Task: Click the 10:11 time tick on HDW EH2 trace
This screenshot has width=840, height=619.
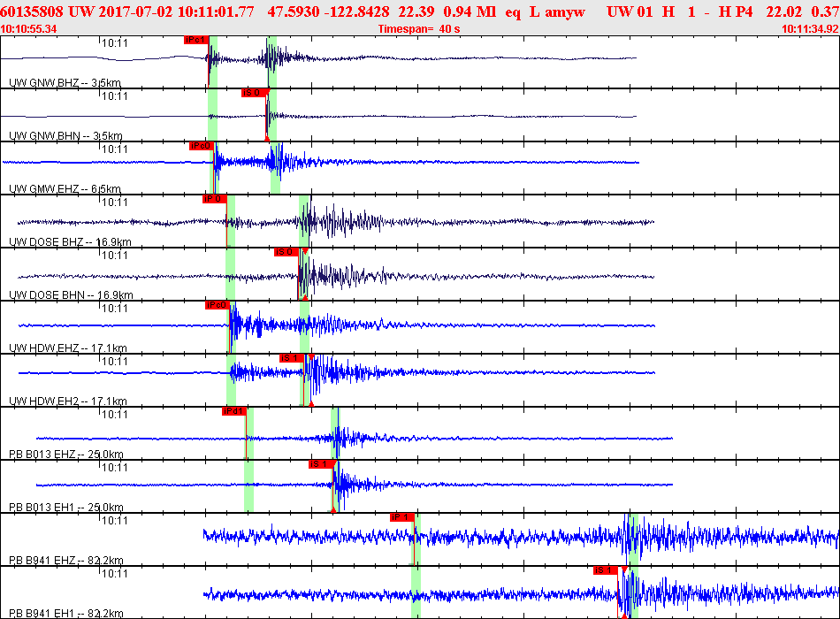Action: point(115,361)
